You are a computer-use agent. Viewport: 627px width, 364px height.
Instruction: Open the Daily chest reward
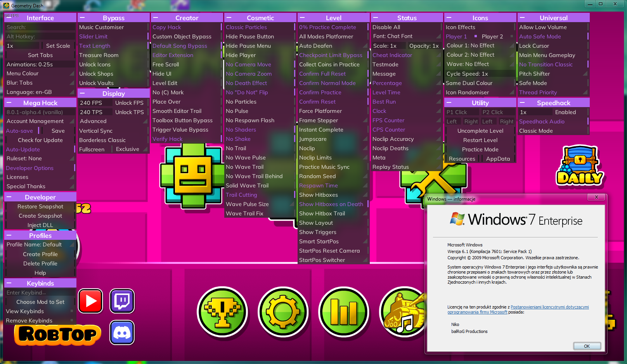[580, 166]
